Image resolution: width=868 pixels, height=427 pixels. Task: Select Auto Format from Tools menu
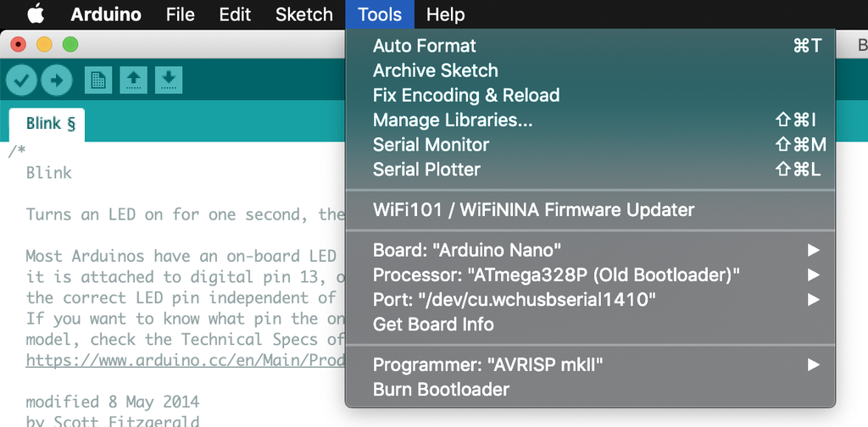tap(425, 46)
